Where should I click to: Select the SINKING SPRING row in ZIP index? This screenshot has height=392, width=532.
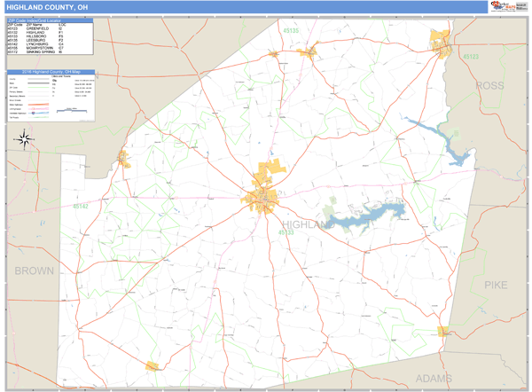click(x=37, y=51)
